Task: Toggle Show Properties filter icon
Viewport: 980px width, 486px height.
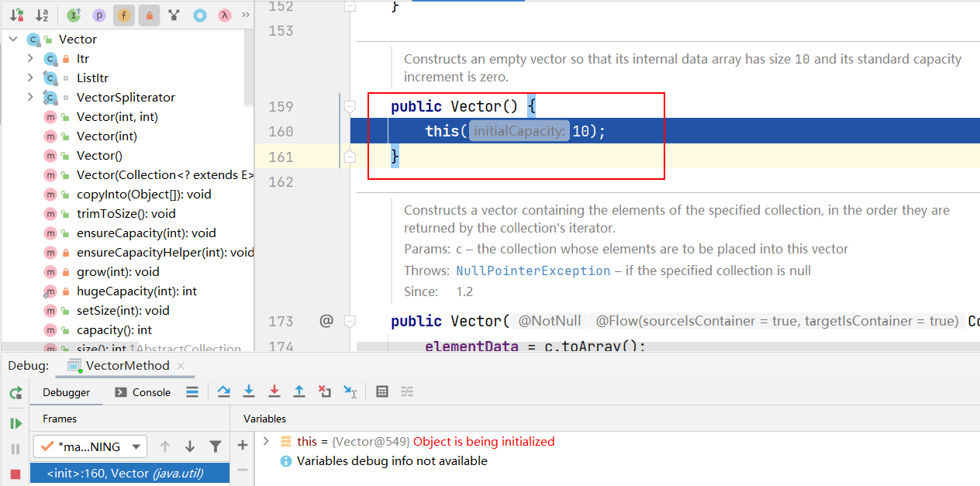Action: [x=98, y=15]
